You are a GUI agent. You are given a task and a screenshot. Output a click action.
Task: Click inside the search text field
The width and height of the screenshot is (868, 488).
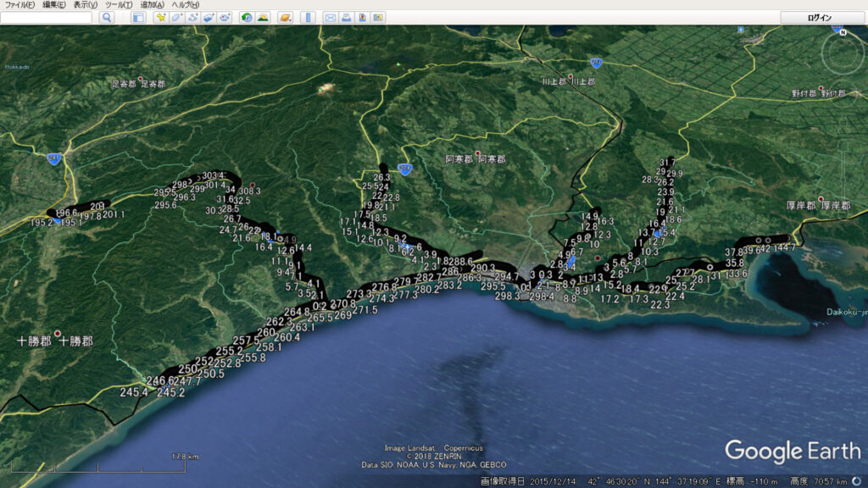point(46,17)
